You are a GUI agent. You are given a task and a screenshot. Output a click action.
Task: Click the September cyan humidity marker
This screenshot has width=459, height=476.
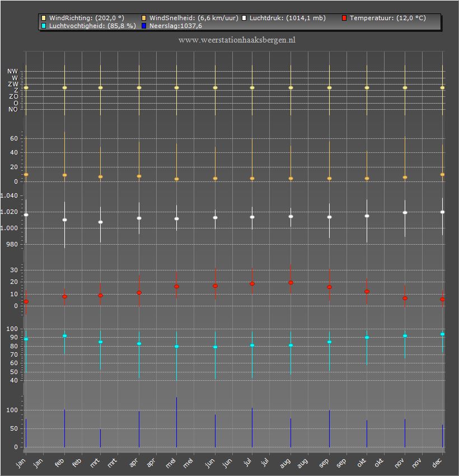coord(329,342)
